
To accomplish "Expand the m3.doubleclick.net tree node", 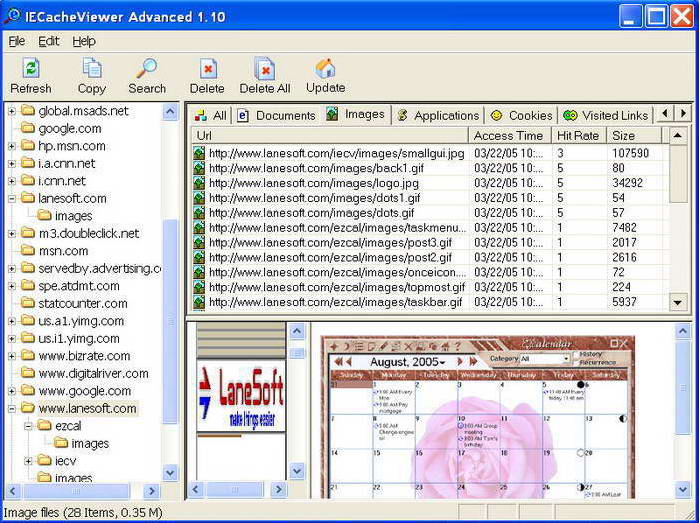I will click(x=12, y=233).
